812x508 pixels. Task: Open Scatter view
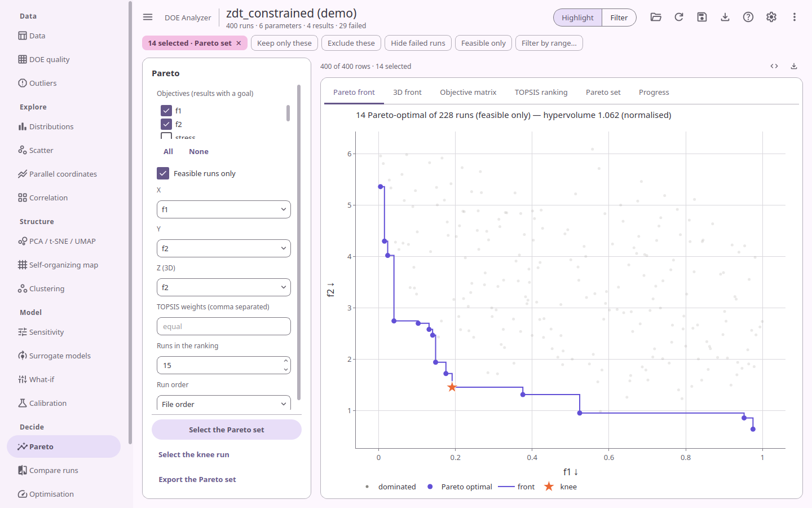64,150
